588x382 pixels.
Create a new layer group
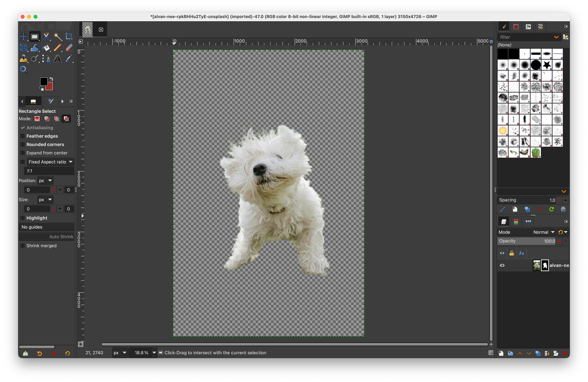tap(510, 353)
